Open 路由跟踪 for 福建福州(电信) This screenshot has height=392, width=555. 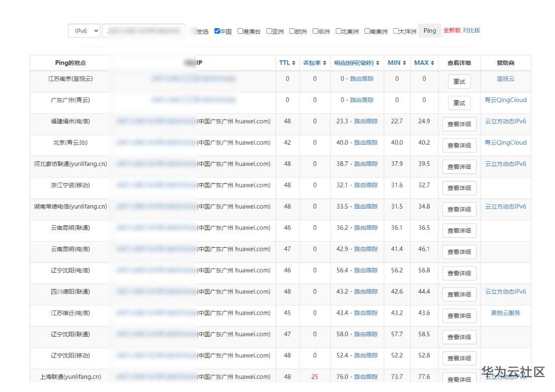click(x=366, y=121)
